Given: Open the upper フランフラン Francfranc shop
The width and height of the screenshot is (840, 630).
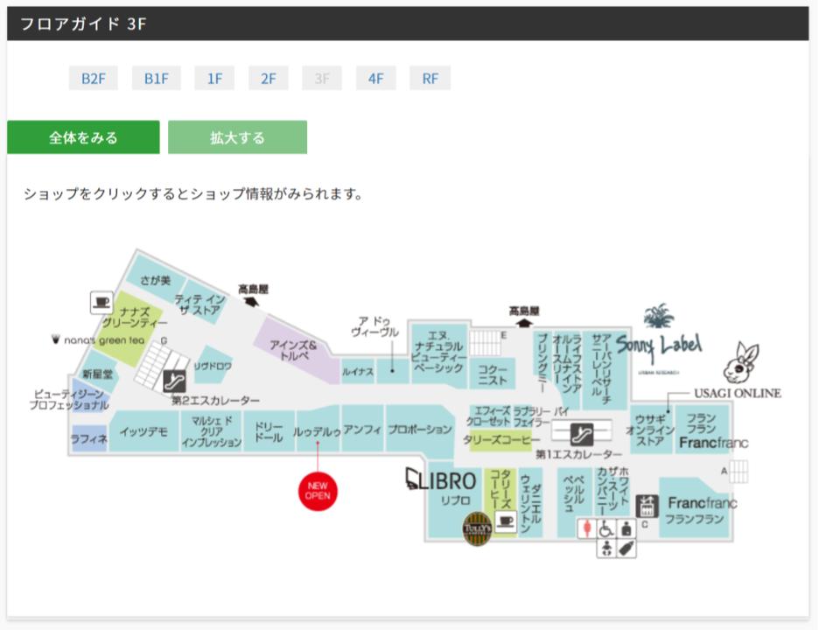Looking at the screenshot, I should [703, 430].
